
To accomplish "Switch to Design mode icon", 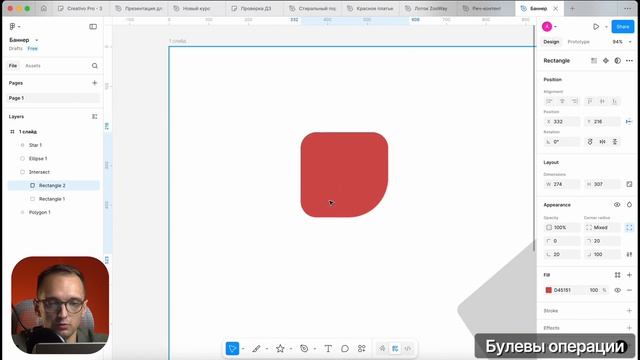I will pyautogui.click(x=395, y=349).
